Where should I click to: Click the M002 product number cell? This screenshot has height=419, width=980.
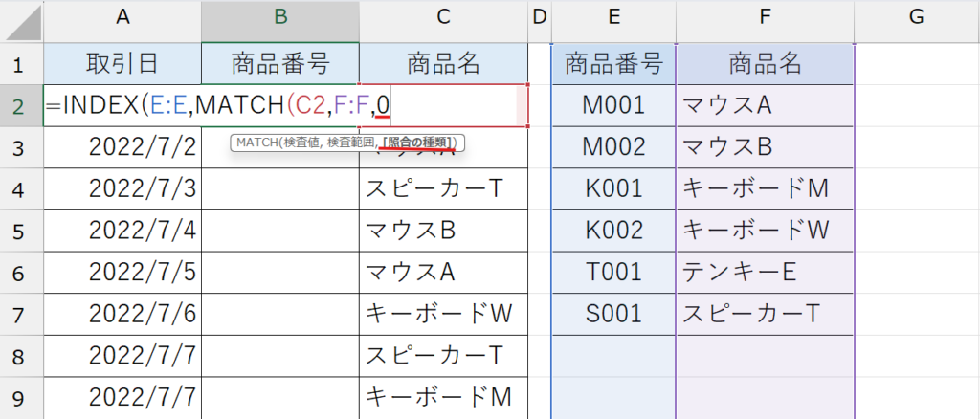[613, 147]
